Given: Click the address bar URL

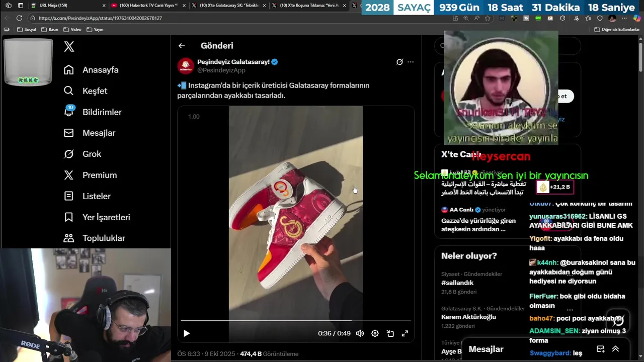Looking at the screenshot, I should coord(100,18).
